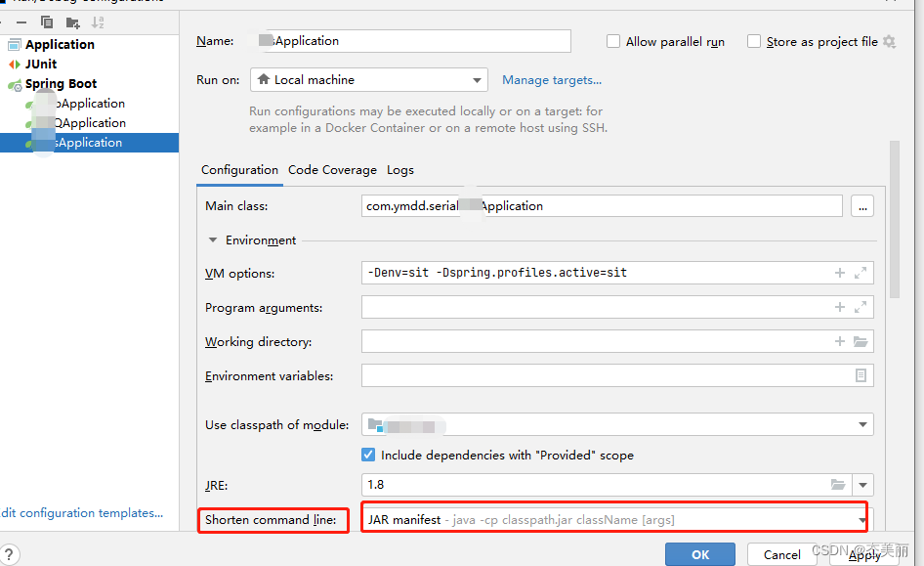The width and height of the screenshot is (924, 566).
Task: Switch to the Code Coverage tab
Action: 332,170
